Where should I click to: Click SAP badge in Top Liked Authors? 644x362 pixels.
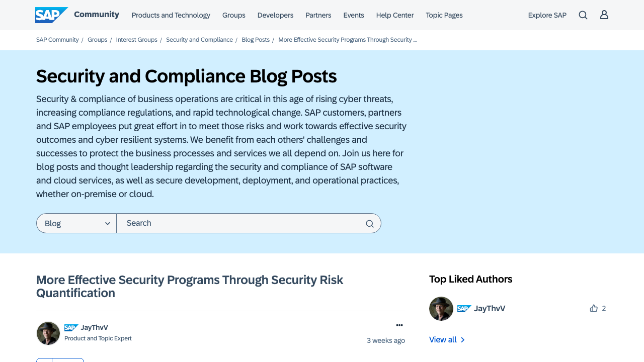tap(464, 309)
